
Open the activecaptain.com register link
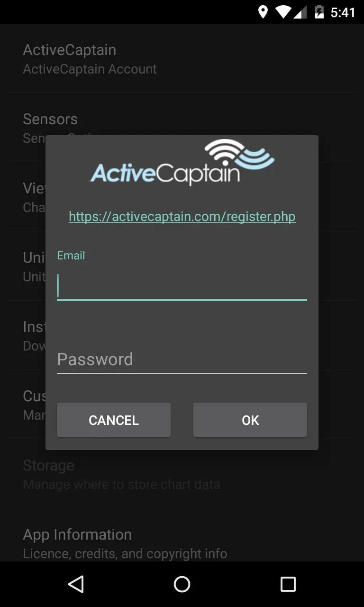click(x=182, y=216)
